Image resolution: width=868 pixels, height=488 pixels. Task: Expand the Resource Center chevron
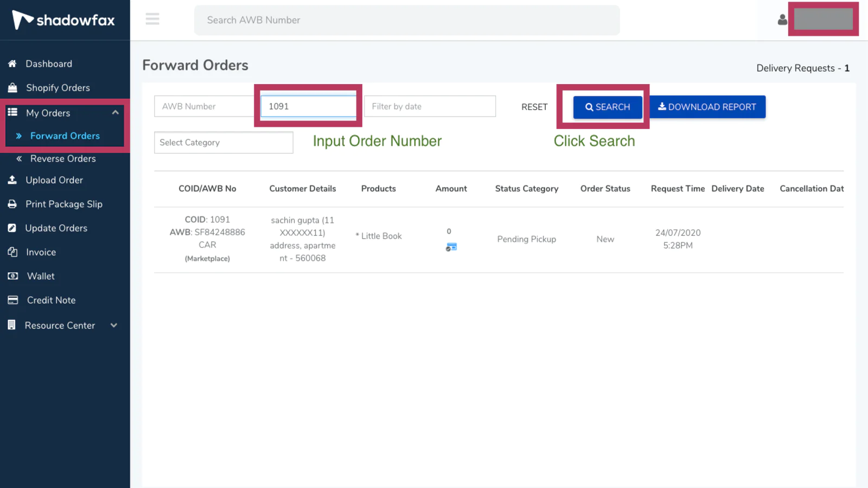tap(113, 325)
